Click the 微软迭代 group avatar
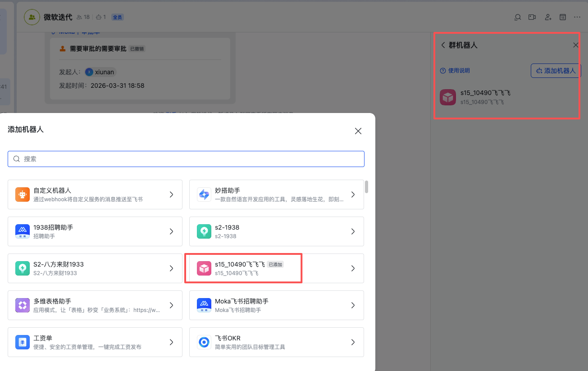 (32, 17)
